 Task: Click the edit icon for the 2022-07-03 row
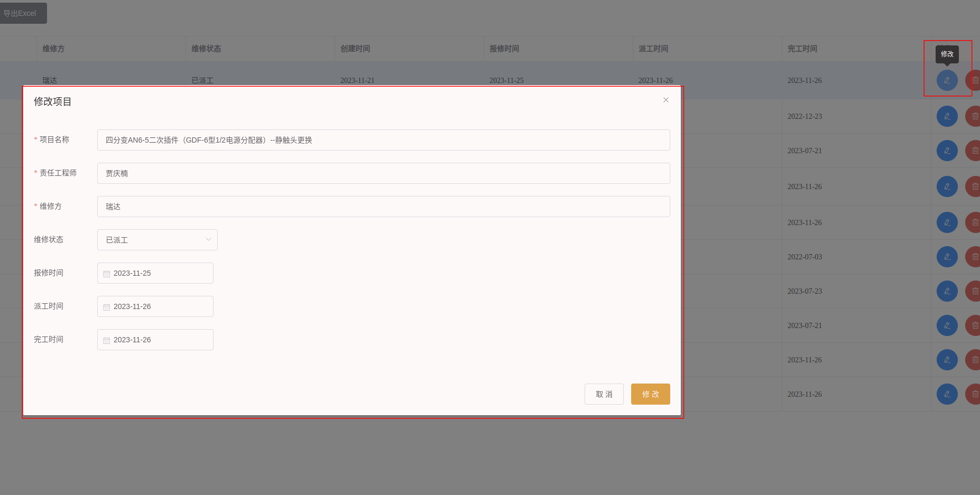point(947,257)
